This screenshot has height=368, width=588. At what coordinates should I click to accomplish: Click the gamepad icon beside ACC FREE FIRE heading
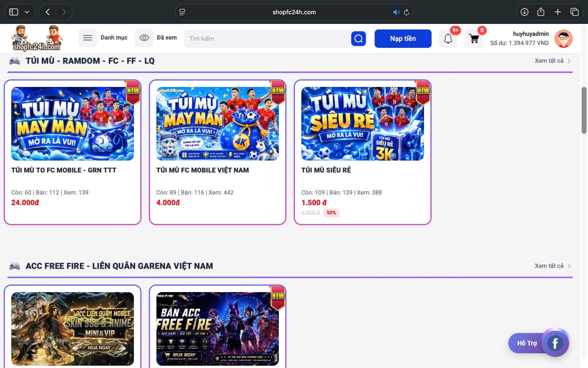point(15,266)
